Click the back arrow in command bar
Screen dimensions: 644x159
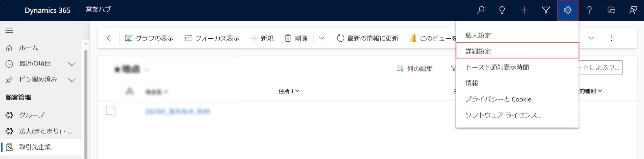[x=109, y=38]
